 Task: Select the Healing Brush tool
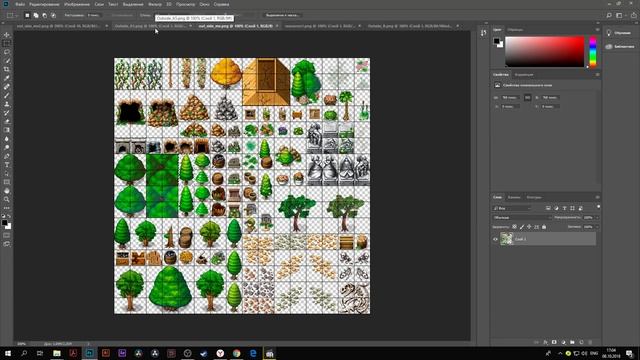pos(7,87)
